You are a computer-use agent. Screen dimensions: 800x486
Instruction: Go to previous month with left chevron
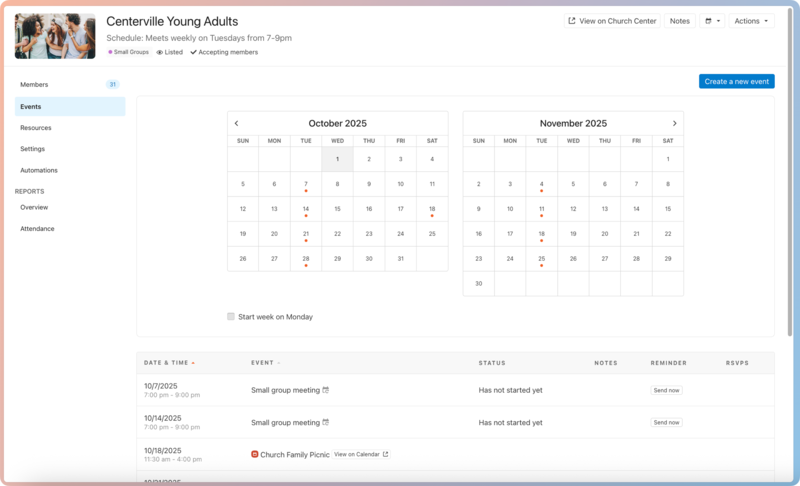pos(236,123)
